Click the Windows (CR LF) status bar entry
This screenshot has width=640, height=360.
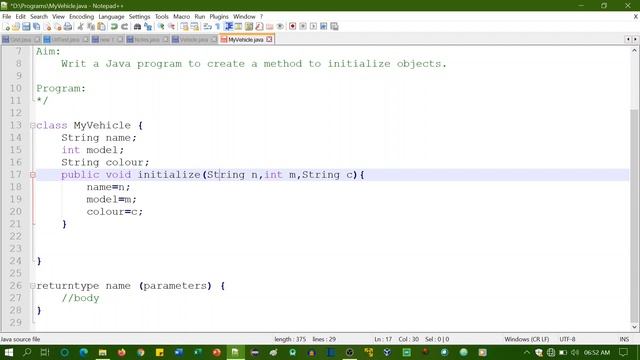pyautogui.click(x=527, y=339)
